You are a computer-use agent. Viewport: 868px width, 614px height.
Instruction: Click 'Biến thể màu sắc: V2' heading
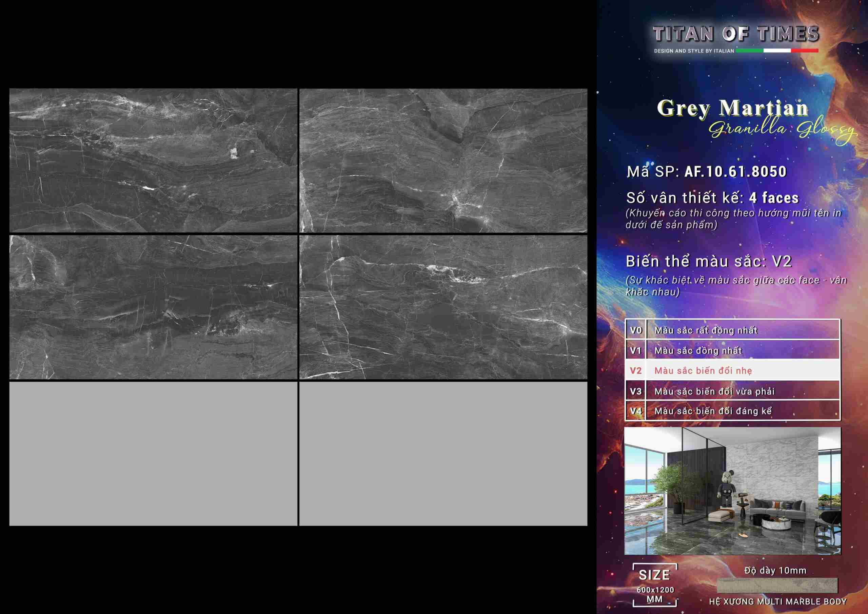click(708, 262)
